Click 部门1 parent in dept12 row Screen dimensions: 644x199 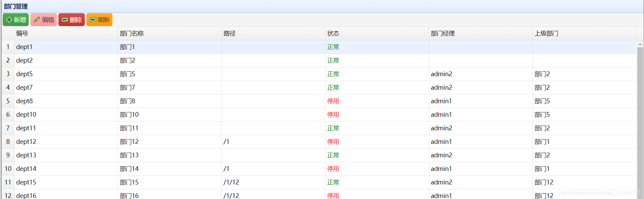click(542, 142)
